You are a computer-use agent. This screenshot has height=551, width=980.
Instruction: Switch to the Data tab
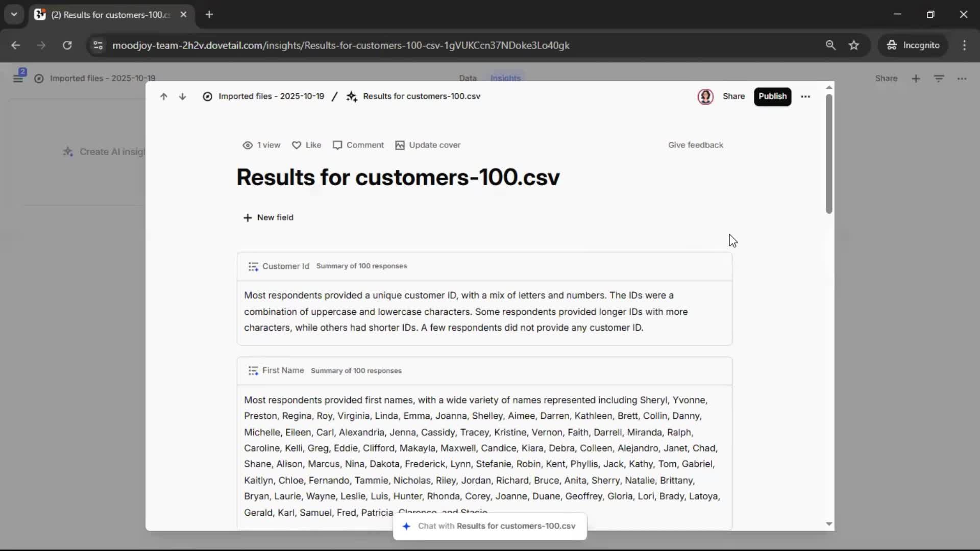tap(467, 78)
